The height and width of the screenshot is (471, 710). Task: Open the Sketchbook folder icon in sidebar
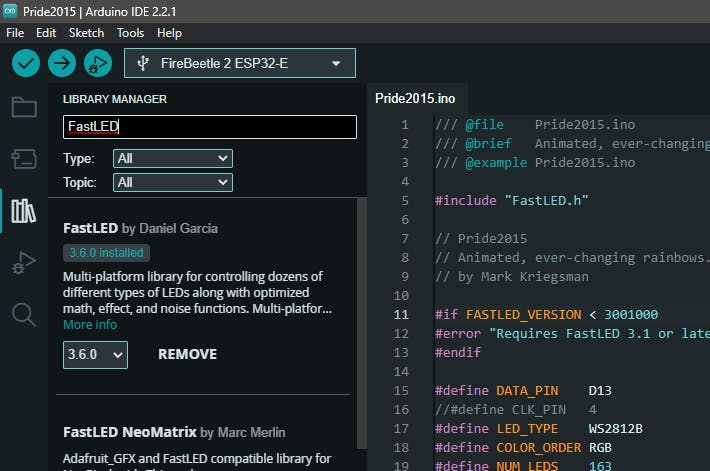point(23,107)
